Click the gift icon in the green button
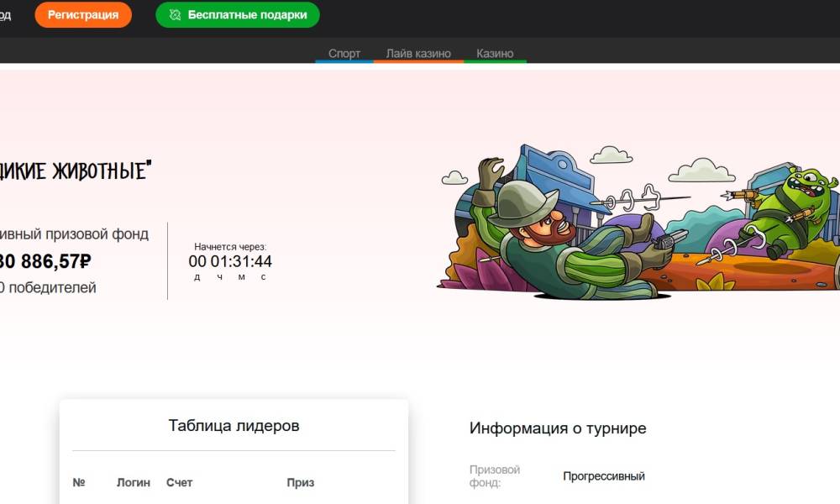Image resolution: width=840 pixels, height=504 pixels. pos(175,15)
